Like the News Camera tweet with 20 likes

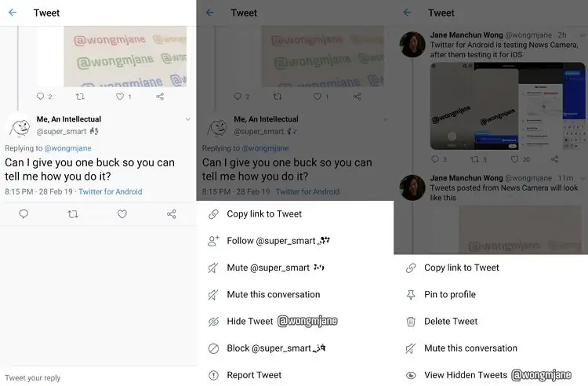[x=514, y=159]
